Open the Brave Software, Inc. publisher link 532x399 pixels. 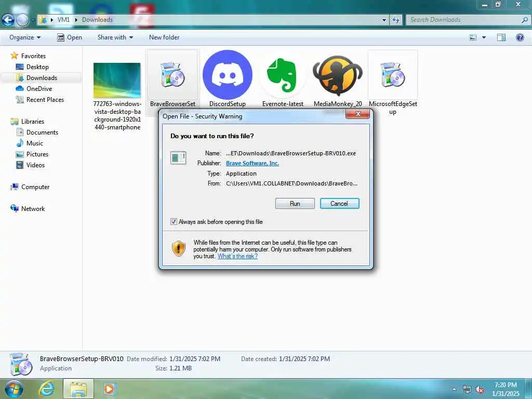(x=252, y=163)
